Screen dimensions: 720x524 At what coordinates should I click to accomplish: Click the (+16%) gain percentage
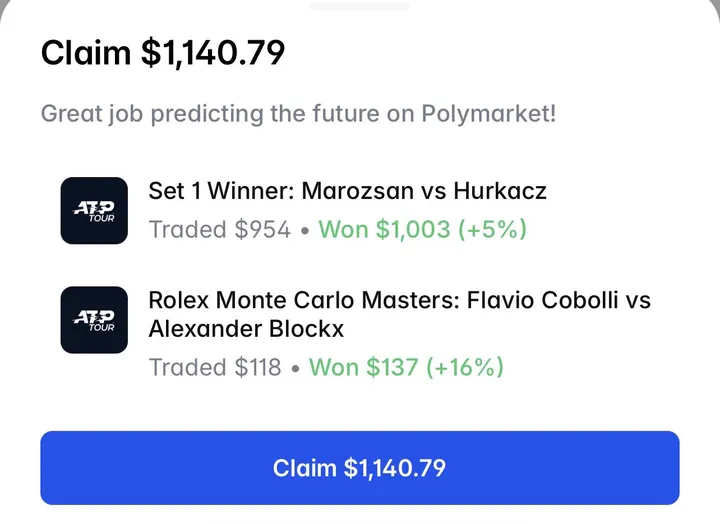click(x=465, y=367)
